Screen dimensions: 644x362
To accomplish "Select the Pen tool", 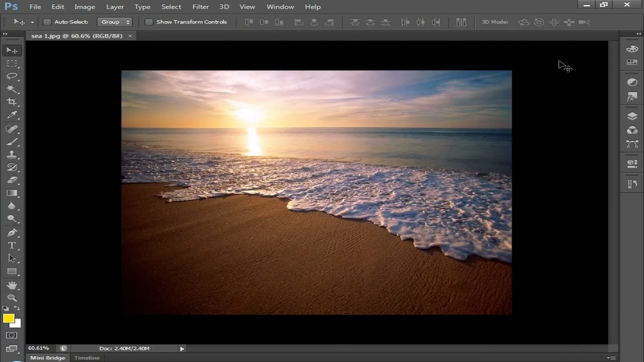I will click(x=12, y=232).
